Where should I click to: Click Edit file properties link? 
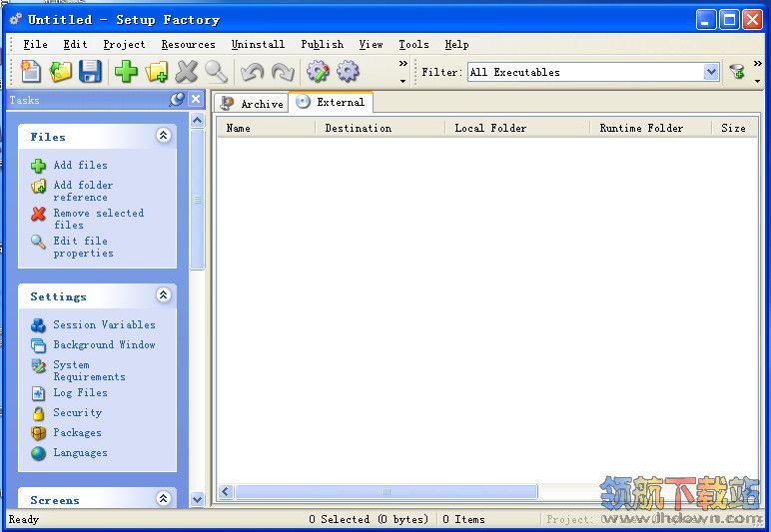83,248
